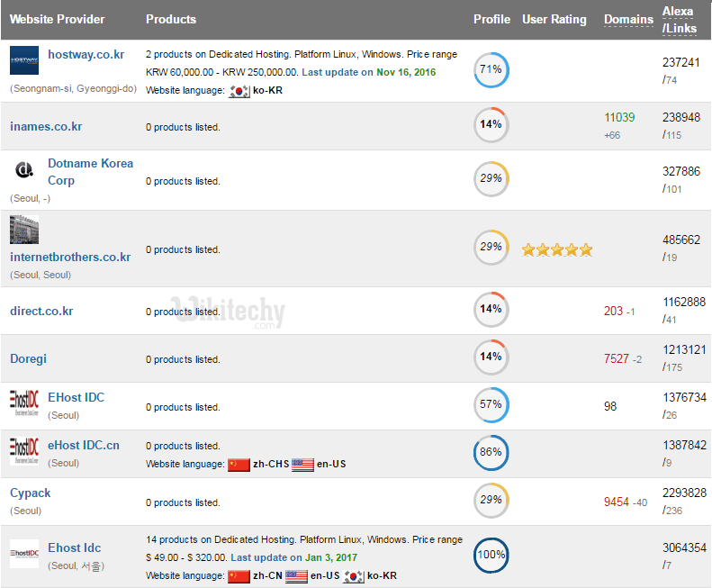Open the EHost IDC provider link
This screenshot has width=712, height=588.
click(76, 397)
